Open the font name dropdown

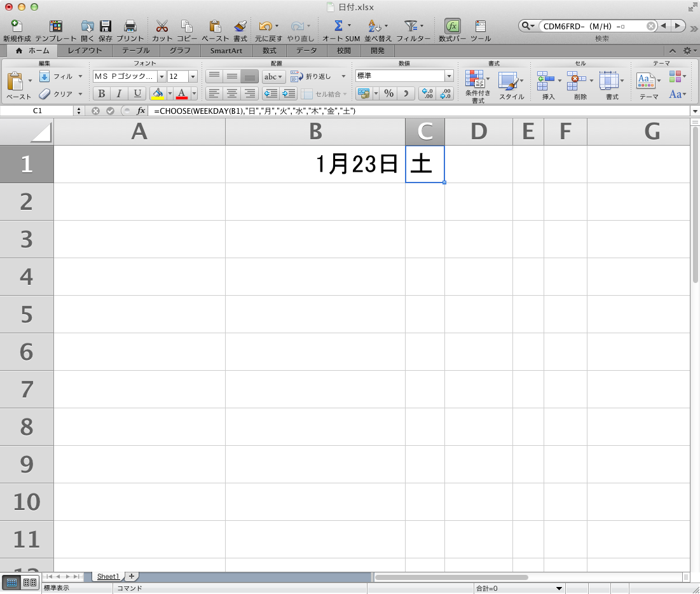(161, 76)
